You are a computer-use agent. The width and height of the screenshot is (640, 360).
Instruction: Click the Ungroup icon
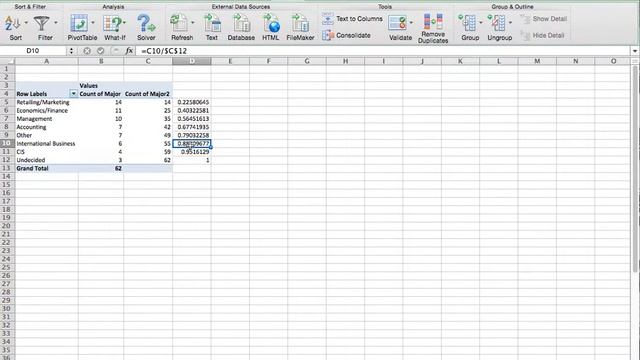[x=496, y=23]
